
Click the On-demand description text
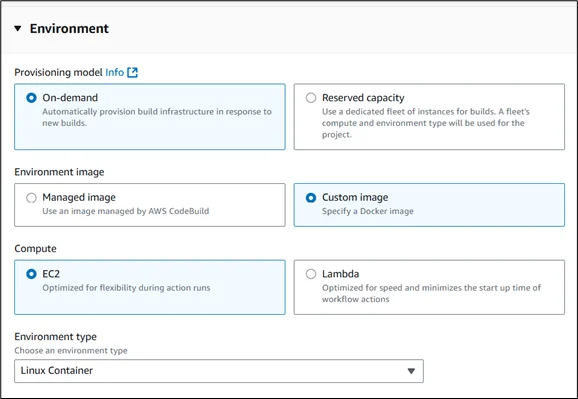point(157,117)
